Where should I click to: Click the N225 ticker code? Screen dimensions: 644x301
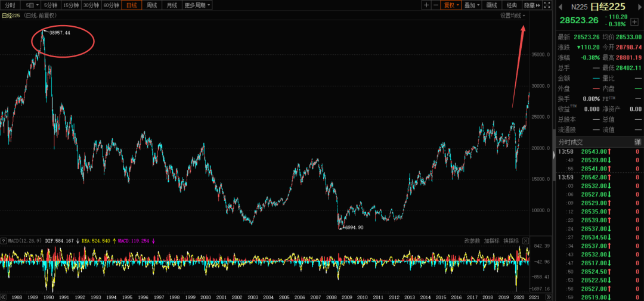pyautogui.click(x=578, y=7)
